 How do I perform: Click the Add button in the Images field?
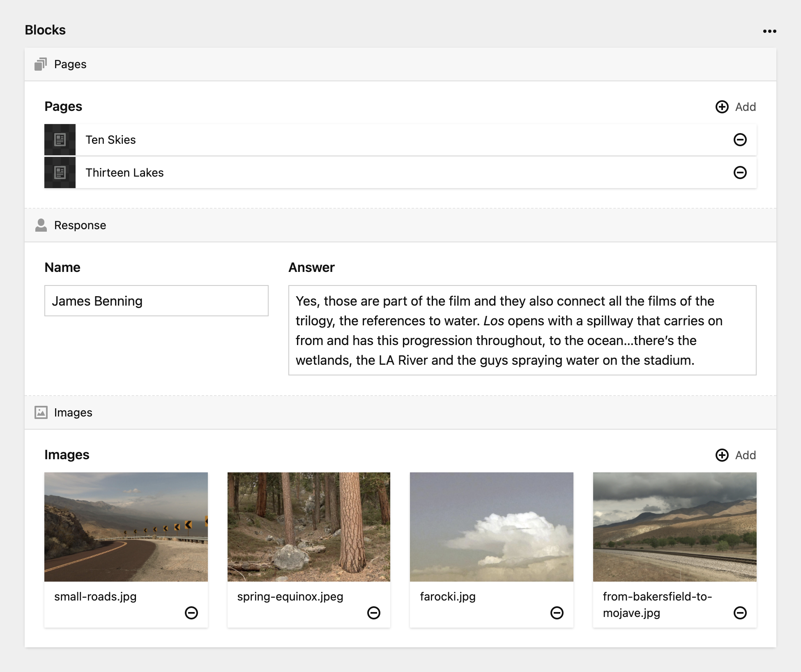coord(736,455)
